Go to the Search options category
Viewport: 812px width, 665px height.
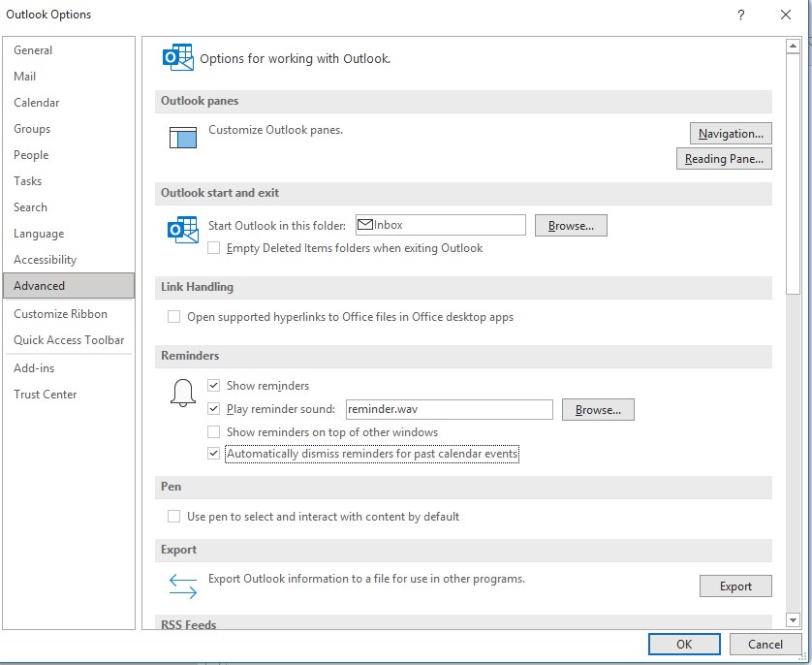point(69,207)
